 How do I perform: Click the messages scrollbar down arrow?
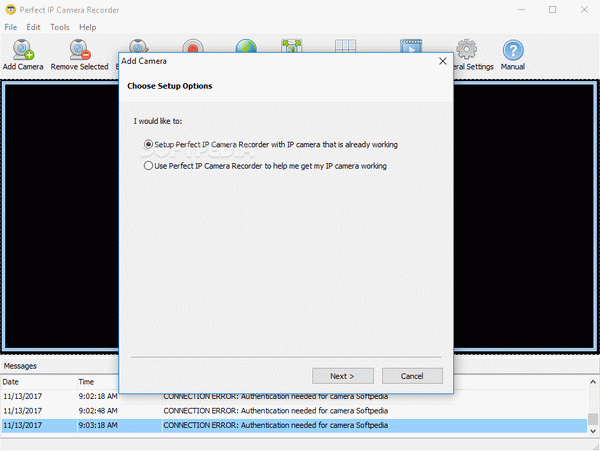[x=593, y=431]
